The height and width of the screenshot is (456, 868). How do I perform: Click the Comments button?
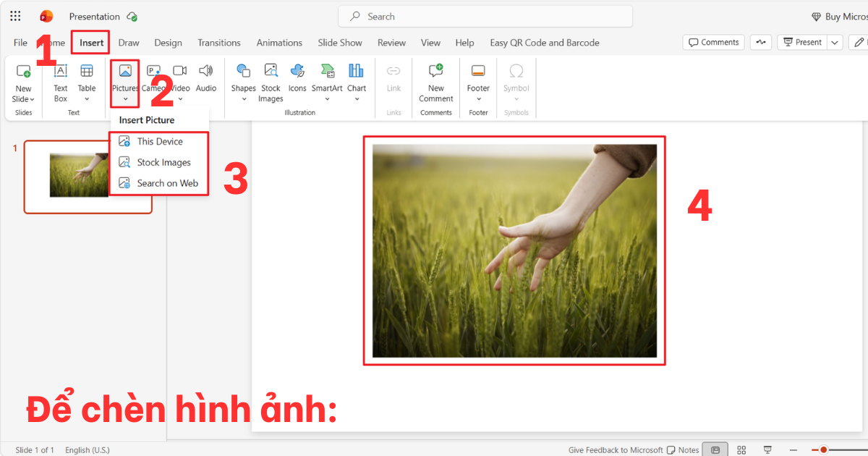click(x=714, y=42)
